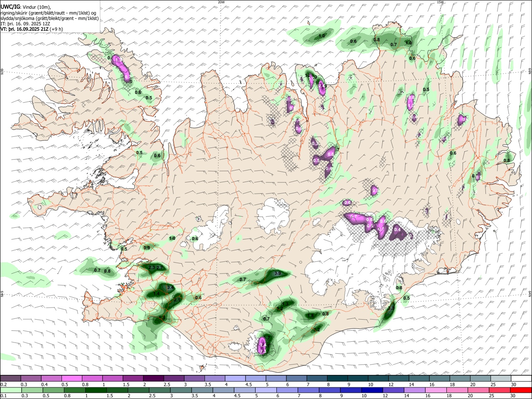Screen dimensions: 532x399
Task: Select the bright pink 0.5–0.8 snow swatch
Action: pos(72,379)
